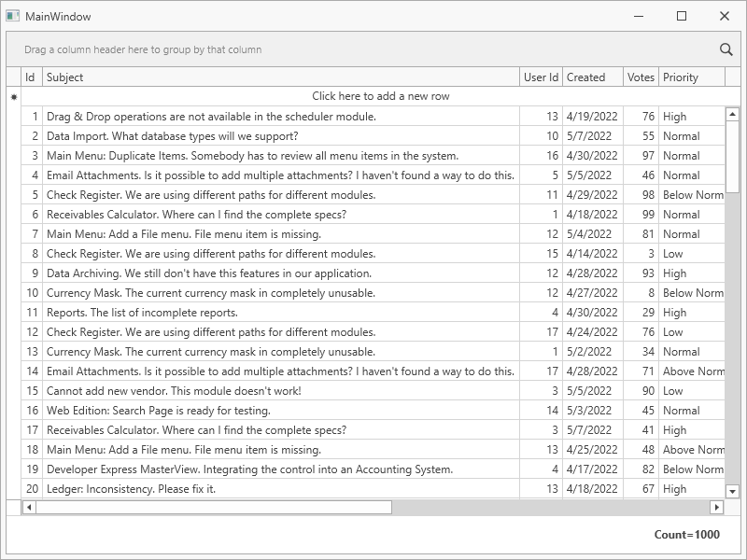Click user id 14 in row 16

click(542, 411)
